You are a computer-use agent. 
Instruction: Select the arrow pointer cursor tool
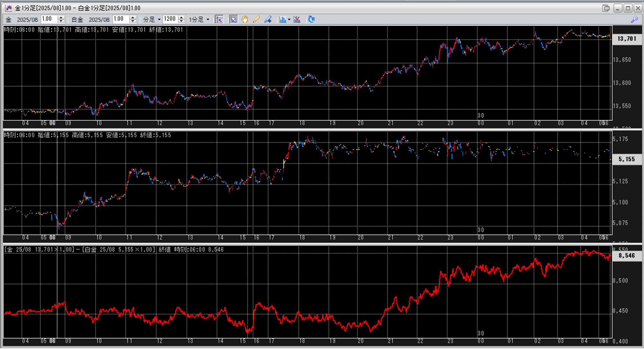[x=233, y=20]
